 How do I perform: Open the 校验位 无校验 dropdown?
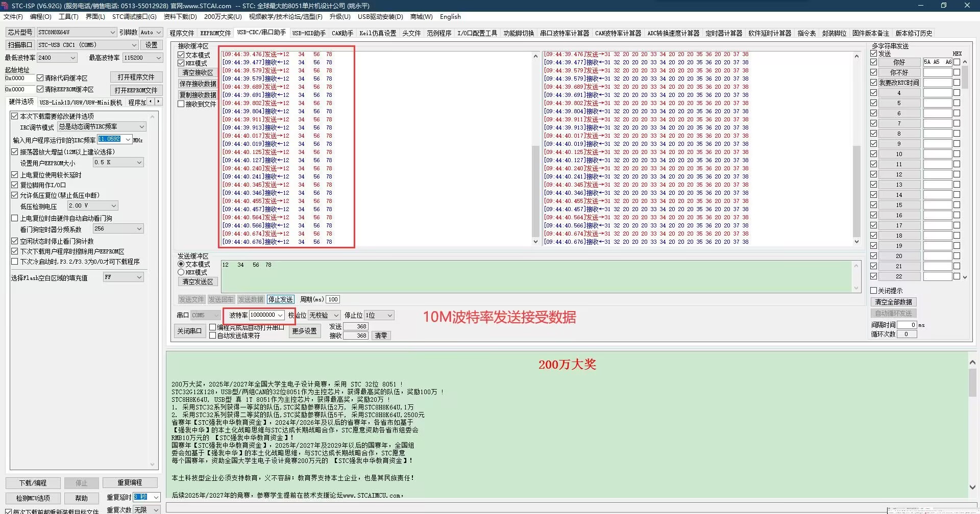324,315
